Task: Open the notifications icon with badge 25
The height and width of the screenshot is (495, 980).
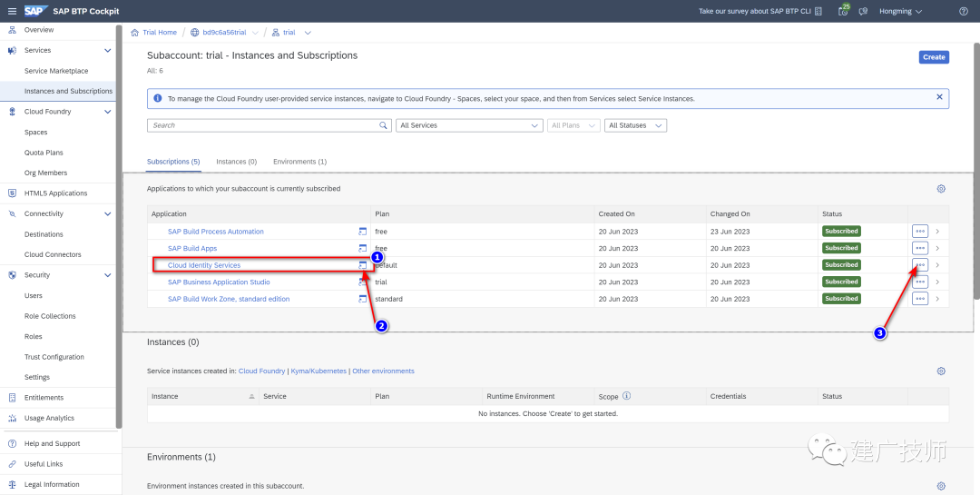Action: click(842, 11)
